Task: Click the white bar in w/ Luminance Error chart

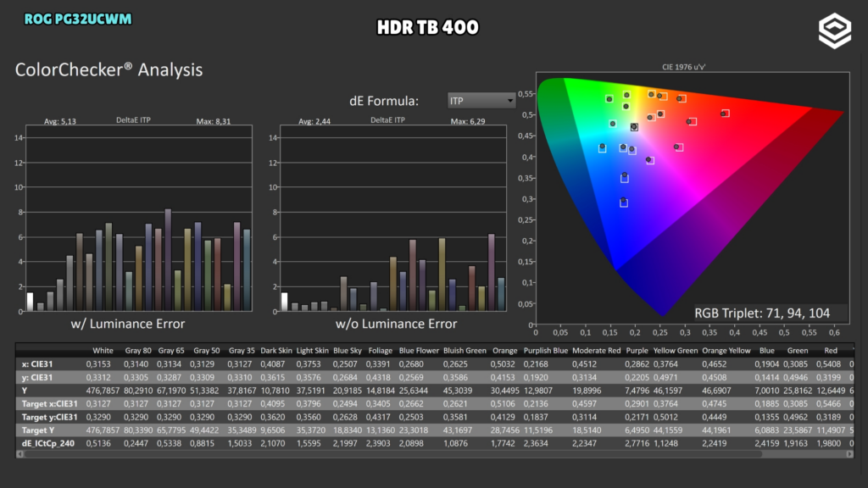Action: (x=31, y=302)
